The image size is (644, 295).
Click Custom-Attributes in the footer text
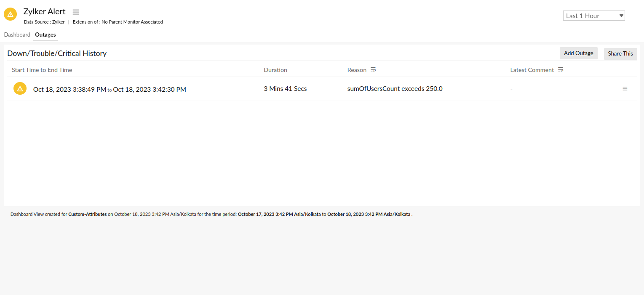(x=87, y=214)
